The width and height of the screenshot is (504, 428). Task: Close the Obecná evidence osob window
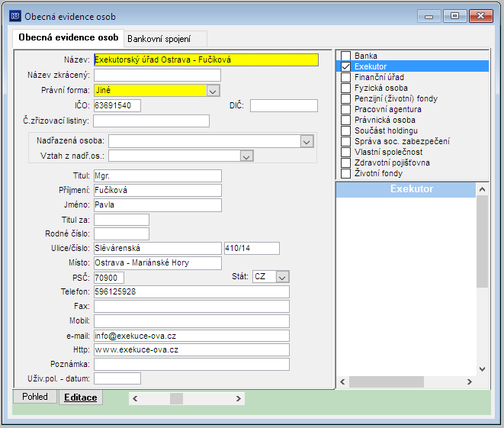(481, 16)
